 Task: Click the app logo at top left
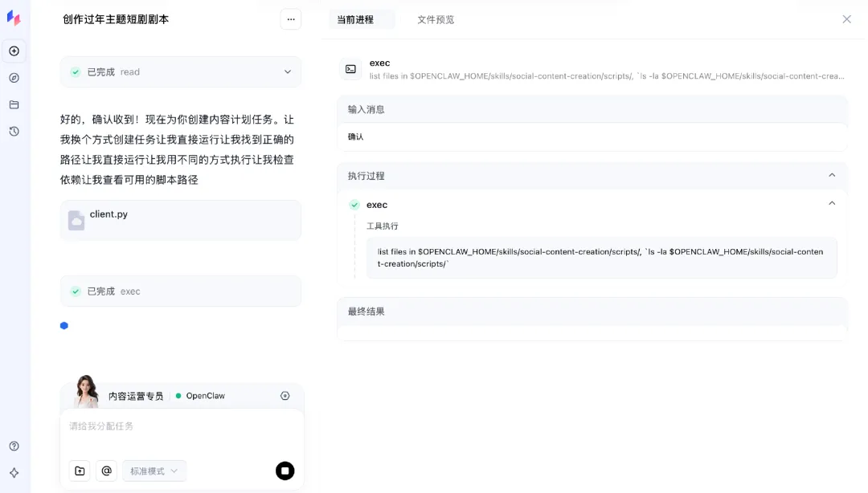point(14,18)
